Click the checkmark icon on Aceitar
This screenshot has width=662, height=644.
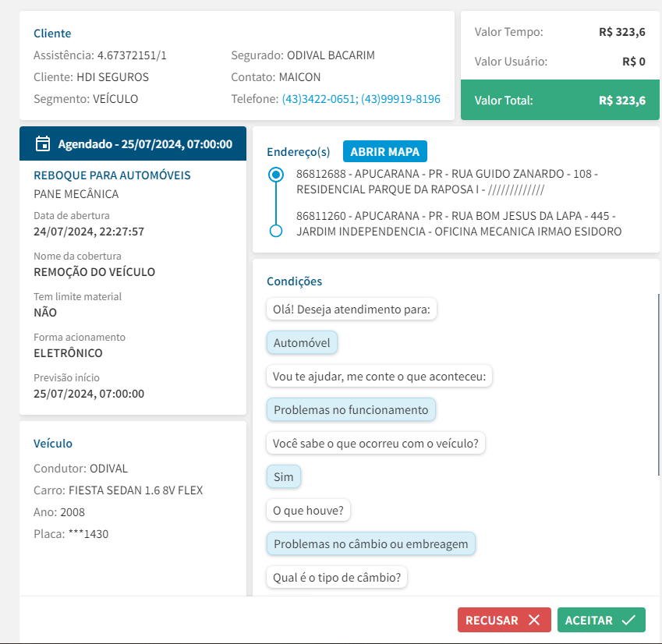[628, 620]
